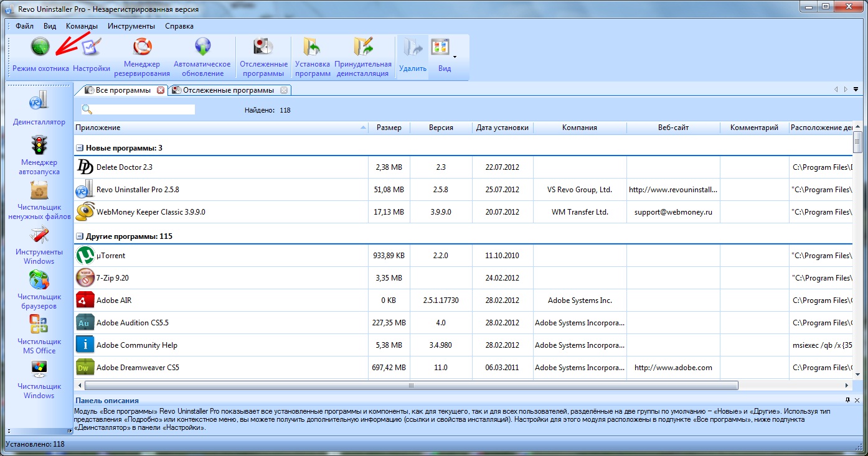
Task: Click Установка программ toolbar icon
Action: (313, 47)
